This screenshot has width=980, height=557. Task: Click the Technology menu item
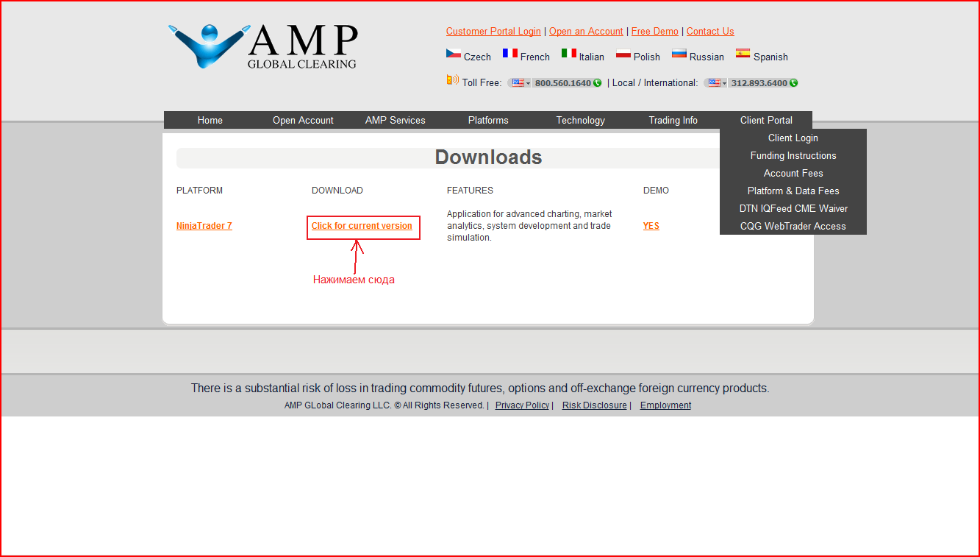(581, 120)
